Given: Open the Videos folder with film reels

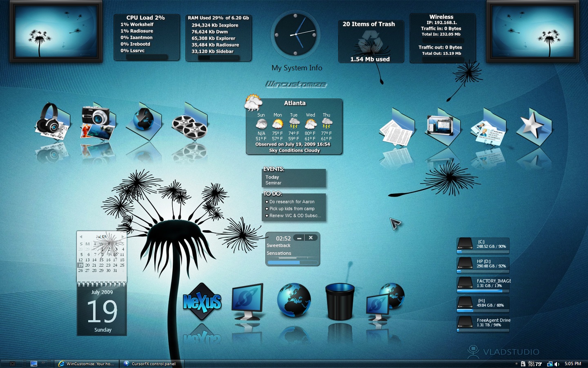Looking at the screenshot, I should tap(190, 121).
